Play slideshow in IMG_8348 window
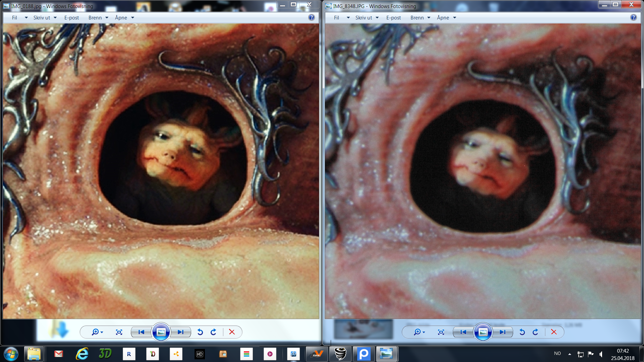 [483, 332]
